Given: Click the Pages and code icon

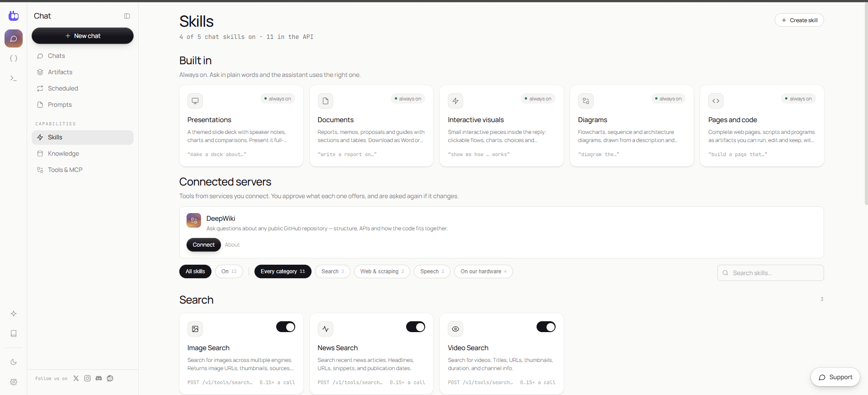Looking at the screenshot, I should coord(716,101).
